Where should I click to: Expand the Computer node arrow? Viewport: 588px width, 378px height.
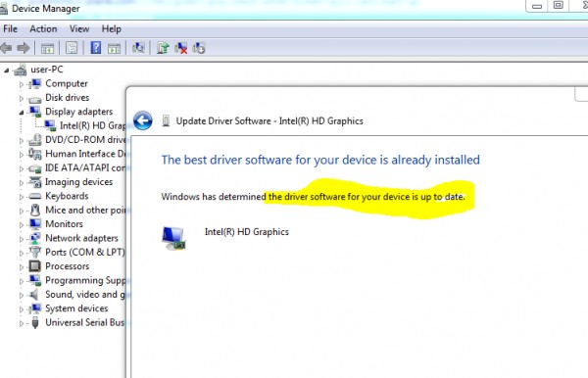22,84
